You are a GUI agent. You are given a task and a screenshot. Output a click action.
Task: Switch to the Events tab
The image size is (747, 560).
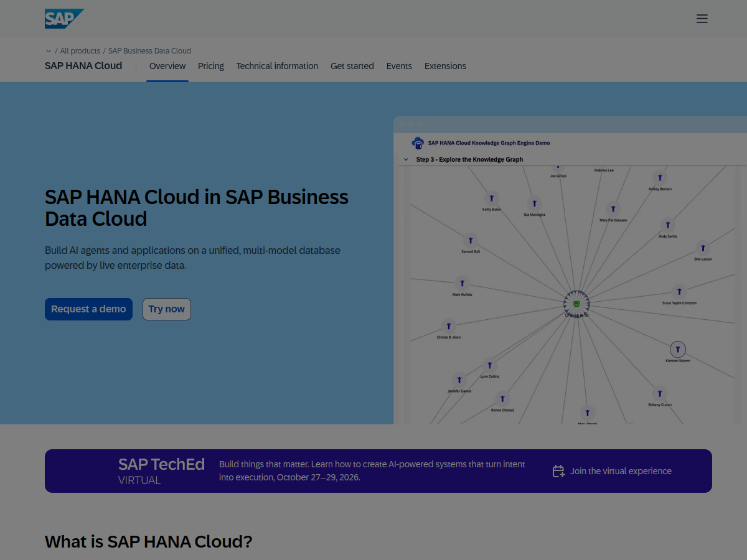point(399,66)
